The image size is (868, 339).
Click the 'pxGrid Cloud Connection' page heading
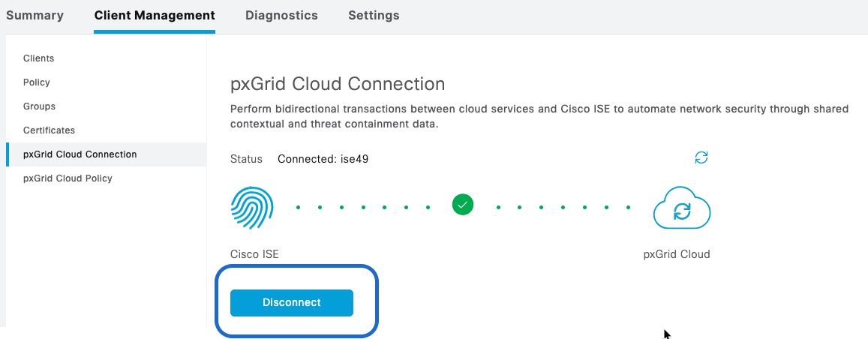[x=338, y=83]
